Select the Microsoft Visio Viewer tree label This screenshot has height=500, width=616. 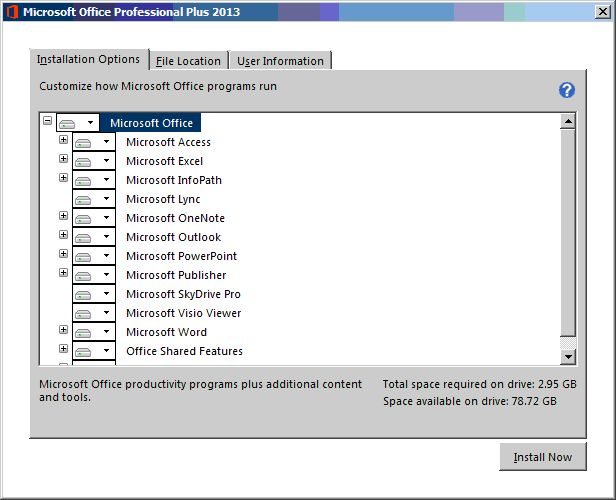(184, 313)
